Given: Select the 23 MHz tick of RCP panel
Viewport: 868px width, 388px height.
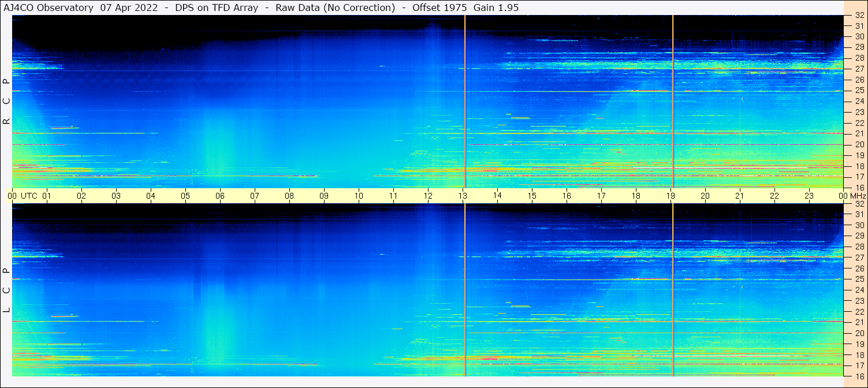Looking at the screenshot, I should click(x=859, y=112).
